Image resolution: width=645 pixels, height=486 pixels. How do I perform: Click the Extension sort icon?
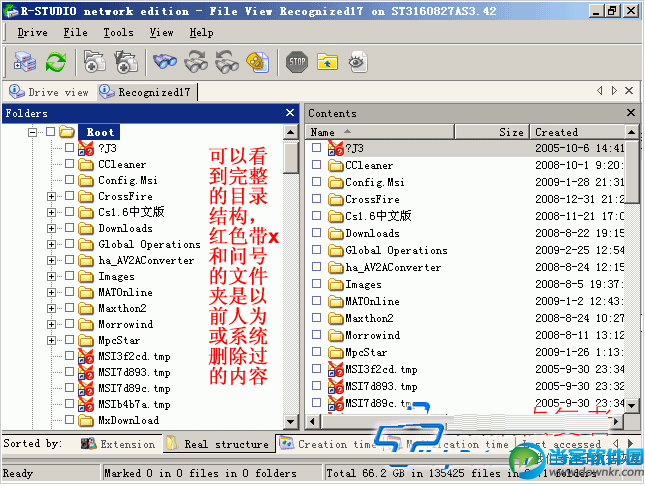tap(88, 444)
